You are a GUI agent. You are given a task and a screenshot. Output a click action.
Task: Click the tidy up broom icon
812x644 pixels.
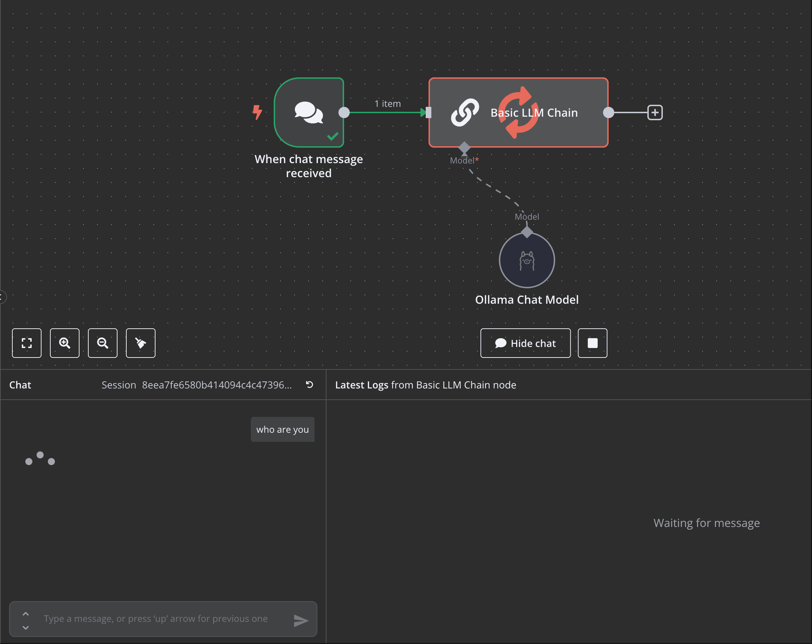[x=140, y=343]
